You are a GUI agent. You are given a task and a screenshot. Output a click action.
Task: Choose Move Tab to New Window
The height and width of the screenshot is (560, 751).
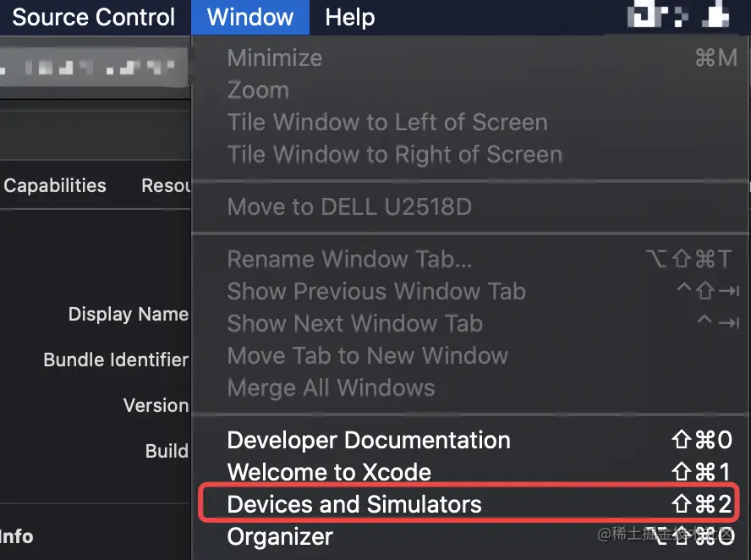pos(471,355)
